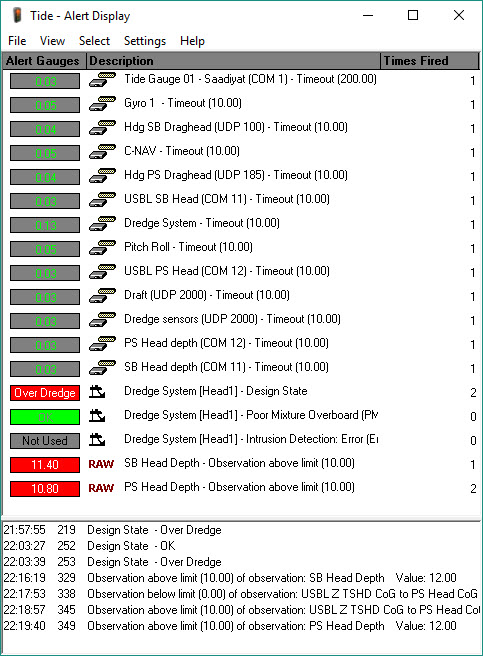483x656 pixels.
Task: Select SB Head Depth - Observation above limit row
Action: point(239,463)
